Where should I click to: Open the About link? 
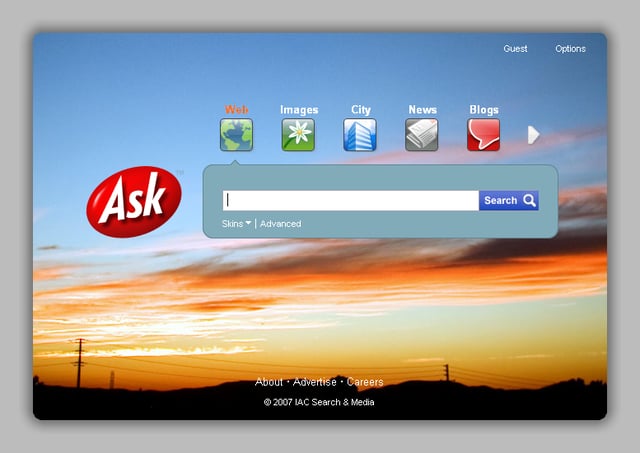coord(269,382)
